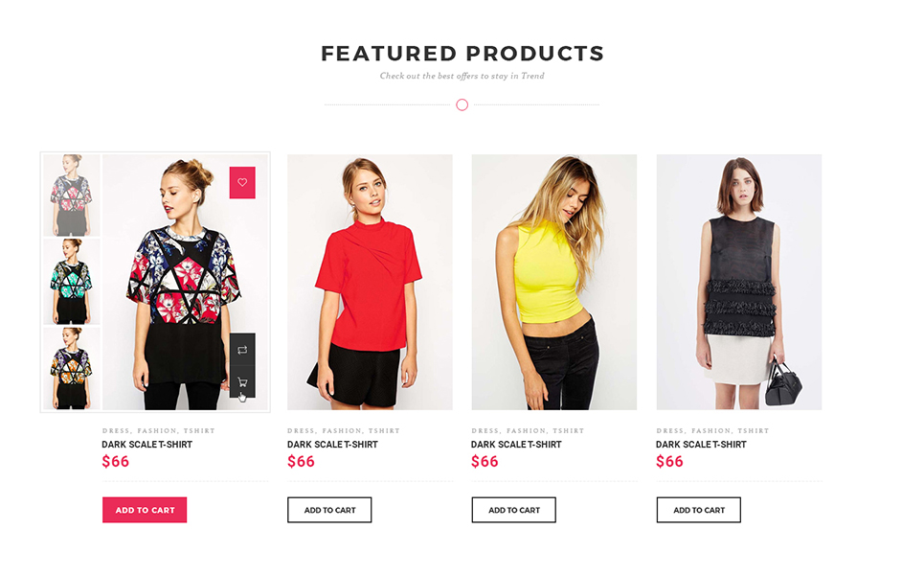Add the black fringe top to cart

(699, 510)
